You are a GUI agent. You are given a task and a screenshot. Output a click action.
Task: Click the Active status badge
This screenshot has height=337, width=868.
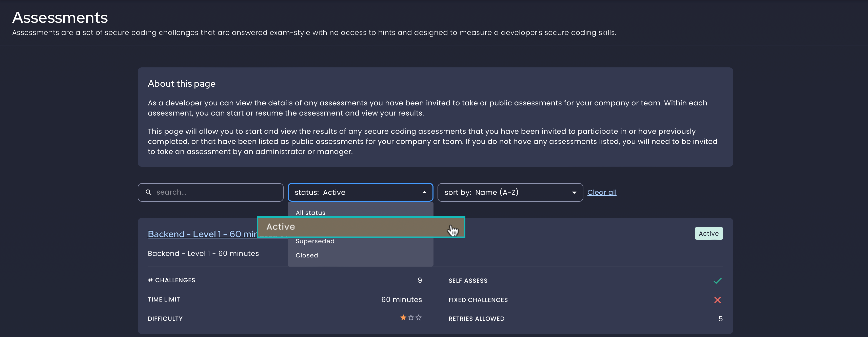pyautogui.click(x=709, y=233)
